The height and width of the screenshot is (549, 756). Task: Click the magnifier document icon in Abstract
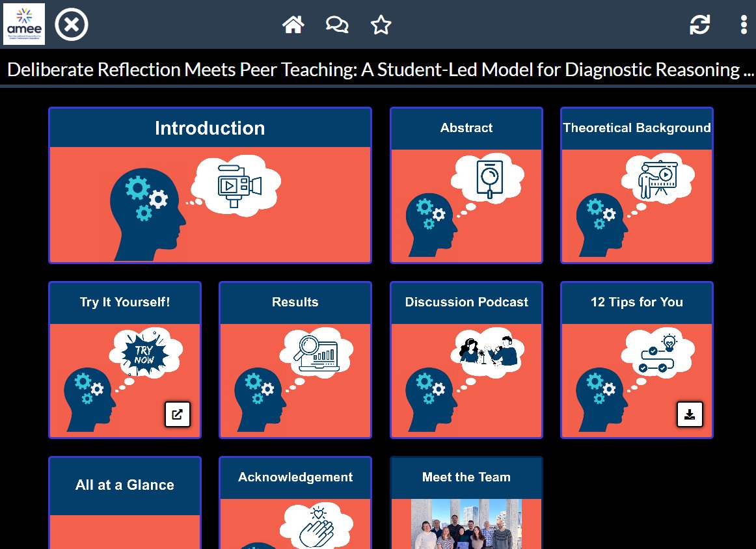(489, 179)
